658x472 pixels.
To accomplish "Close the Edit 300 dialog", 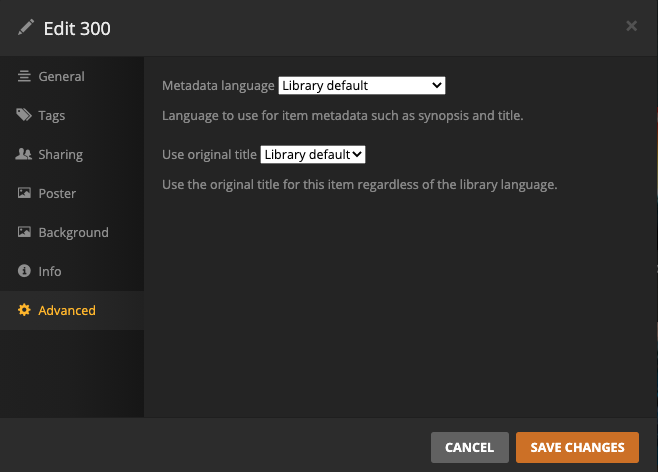I will point(632,26).
